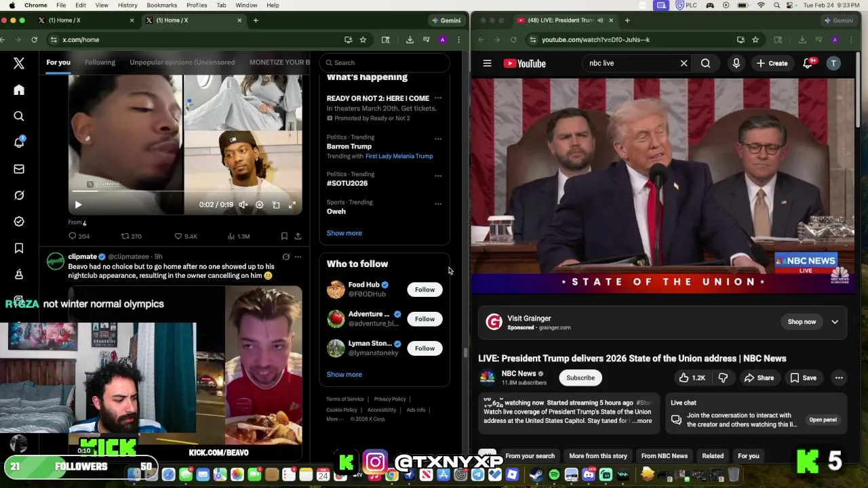Viewport: 868px width, 488px height.
Task: Select From NBC News filter chip
Action: (x=664, y=456)
